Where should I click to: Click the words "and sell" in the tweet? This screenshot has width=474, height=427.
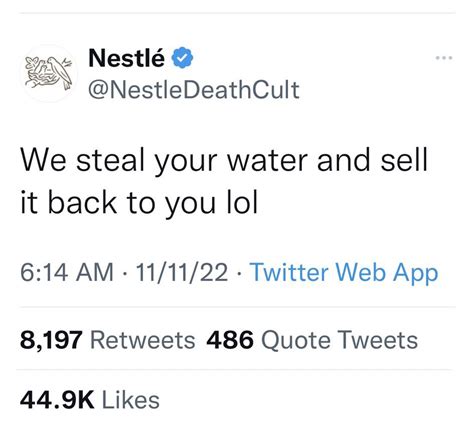coord(372,160)
